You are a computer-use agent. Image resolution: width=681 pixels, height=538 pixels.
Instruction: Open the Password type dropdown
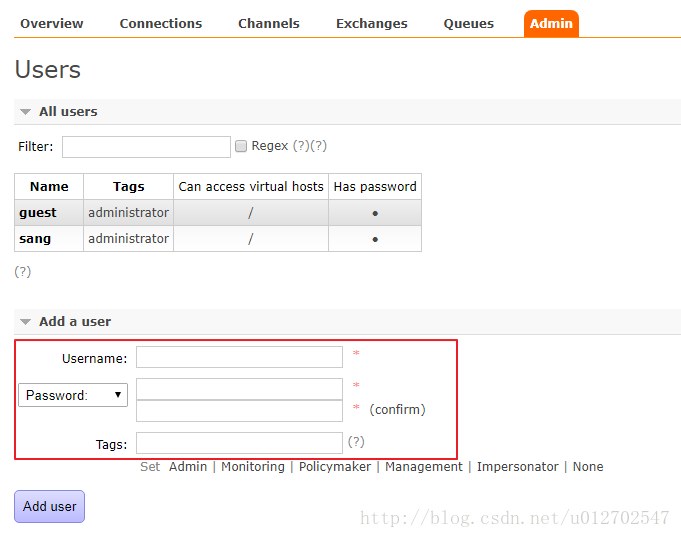pyautogui.click(x=73, y=395)
